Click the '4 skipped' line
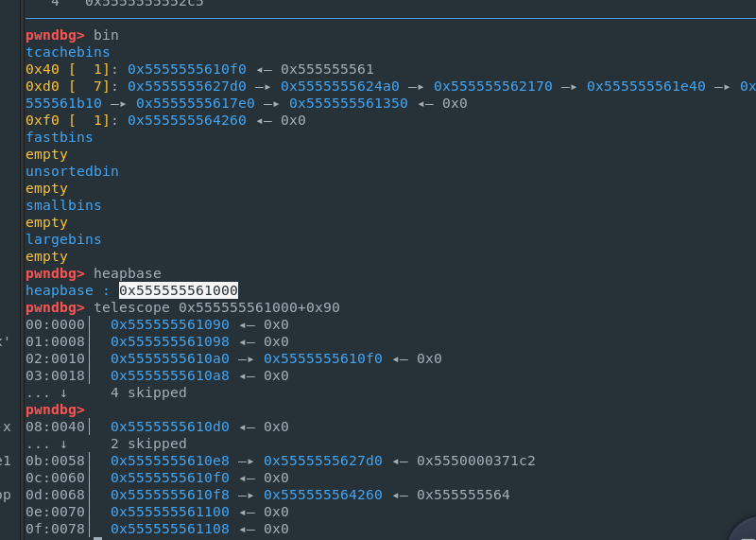 coord(148,392)
